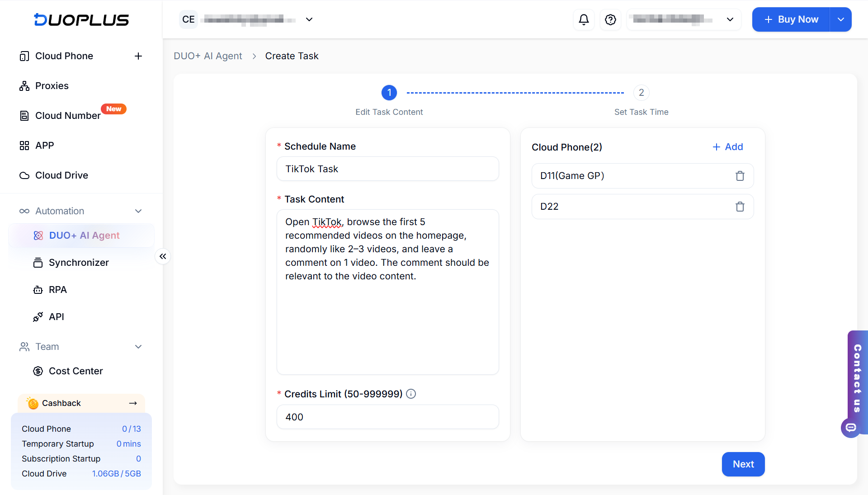868x495 pixels.
Task: Click the Team people icon
Action: (x=24, y=347)
